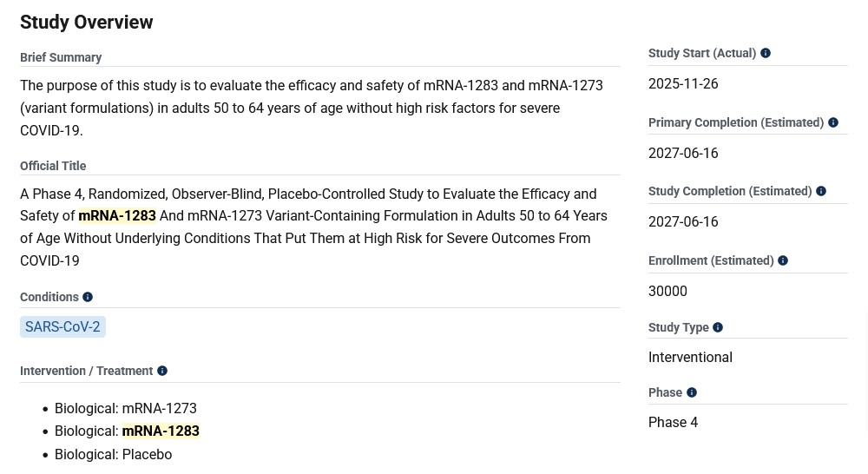Image resolution: width=868 pixels, height=474 pixels.
Task: Click the Phase 4 value text
Action: (673, 423)
